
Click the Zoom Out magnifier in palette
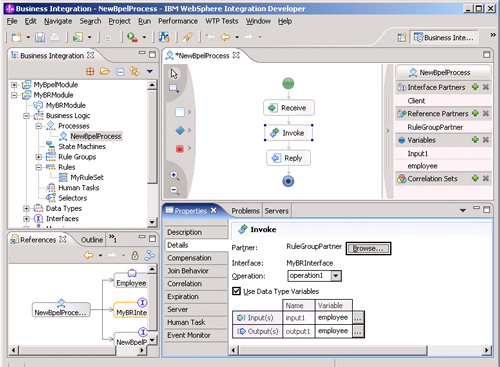tap(174, 190)
